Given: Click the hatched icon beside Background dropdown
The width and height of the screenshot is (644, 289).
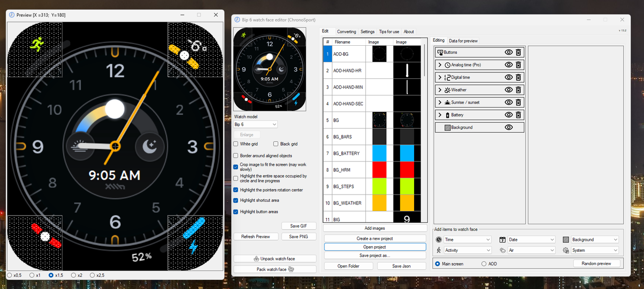Looking at the screenshot, I should 566,240.
